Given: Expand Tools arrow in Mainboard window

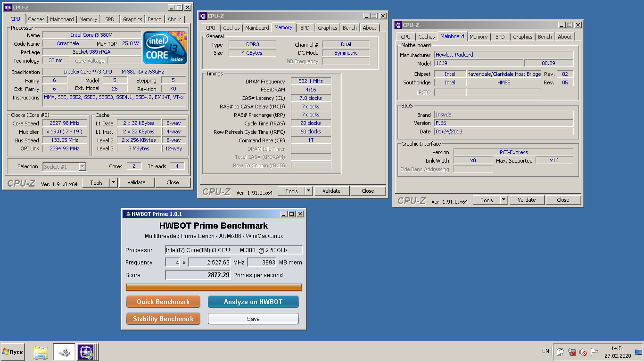Looking at the screenshot, I should pyautogui.click(x=504, y=200).
